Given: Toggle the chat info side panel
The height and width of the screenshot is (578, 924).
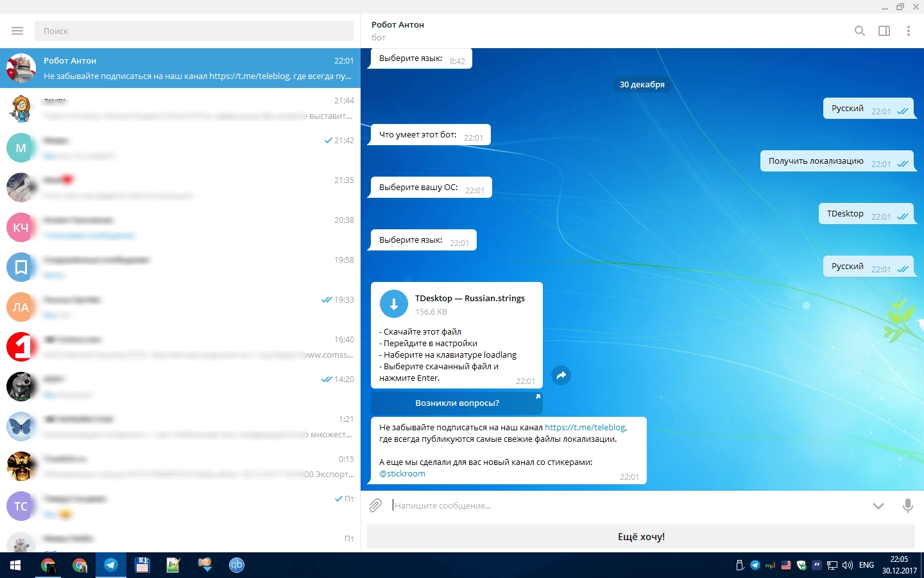Looking at the screenshot, I should pyautogui.click(x=884, y=31).
